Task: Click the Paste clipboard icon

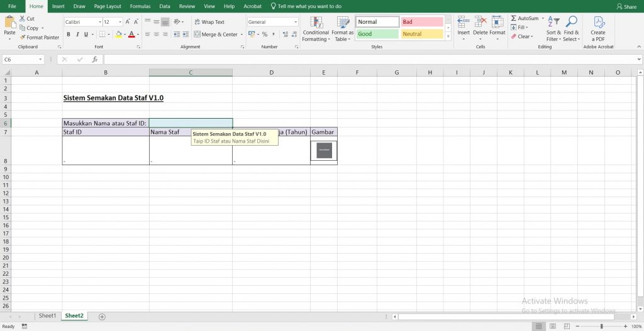Action: click(x=9, y=22)
